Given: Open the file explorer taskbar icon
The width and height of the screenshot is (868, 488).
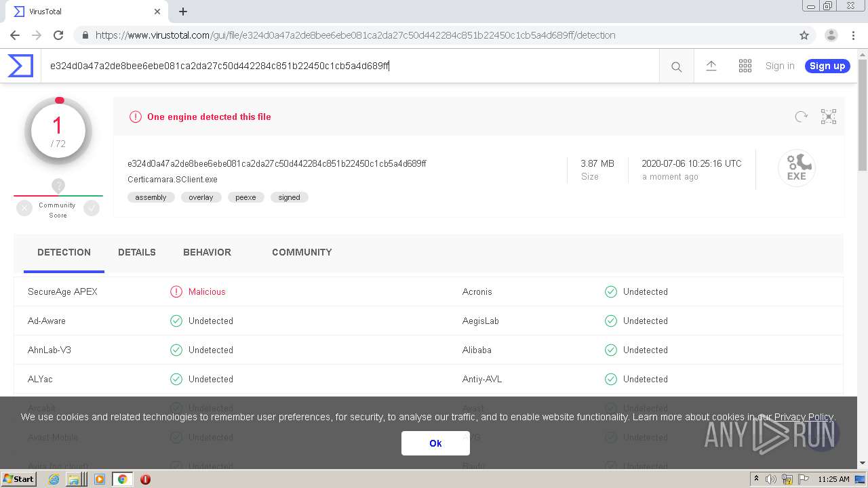Looking at the screenshot, I should click(75, 479).
